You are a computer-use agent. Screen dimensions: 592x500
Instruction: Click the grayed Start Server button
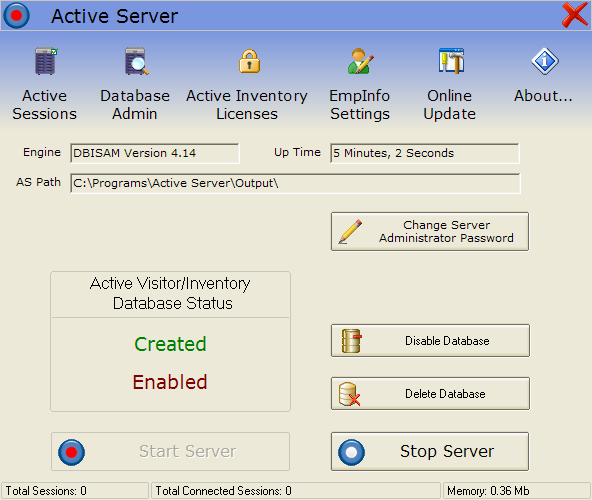coord(171,452)
